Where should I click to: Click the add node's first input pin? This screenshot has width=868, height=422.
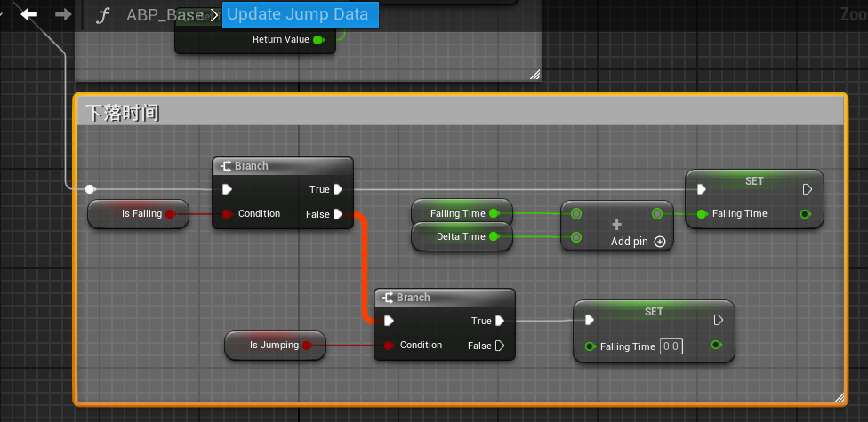coord(576,213)
